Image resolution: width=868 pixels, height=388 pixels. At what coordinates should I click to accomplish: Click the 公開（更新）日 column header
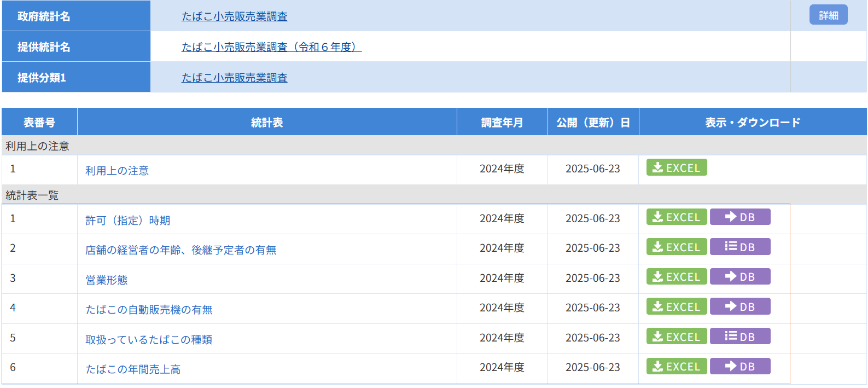coord(593,123)
